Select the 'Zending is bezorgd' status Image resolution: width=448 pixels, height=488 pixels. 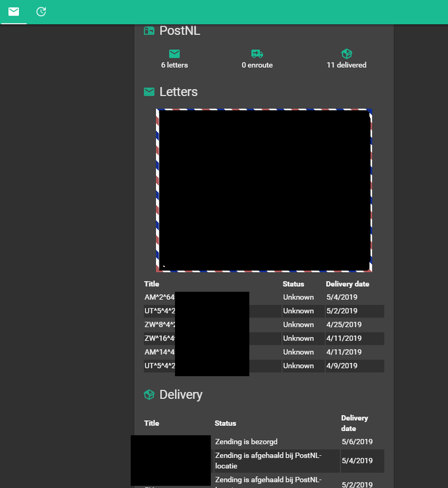(246, 441)
